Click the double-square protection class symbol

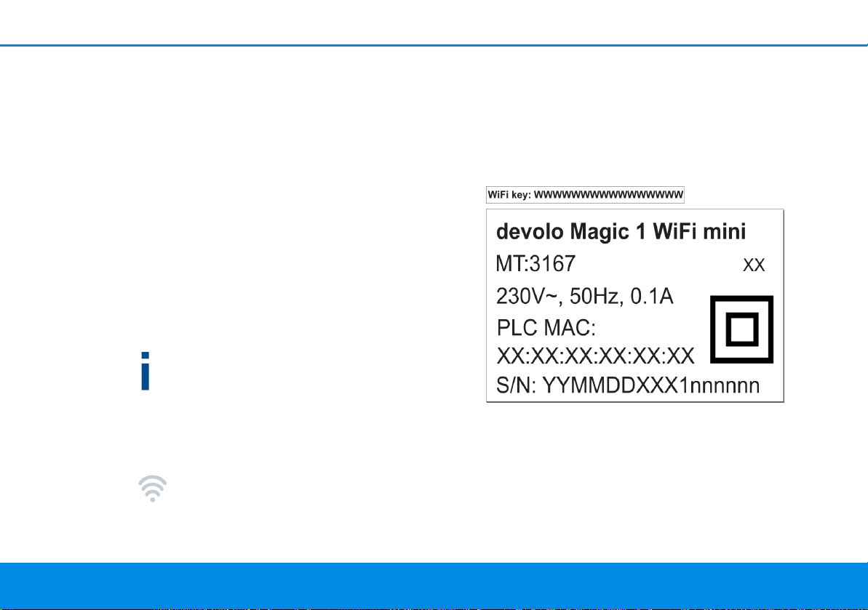point(741,329)
